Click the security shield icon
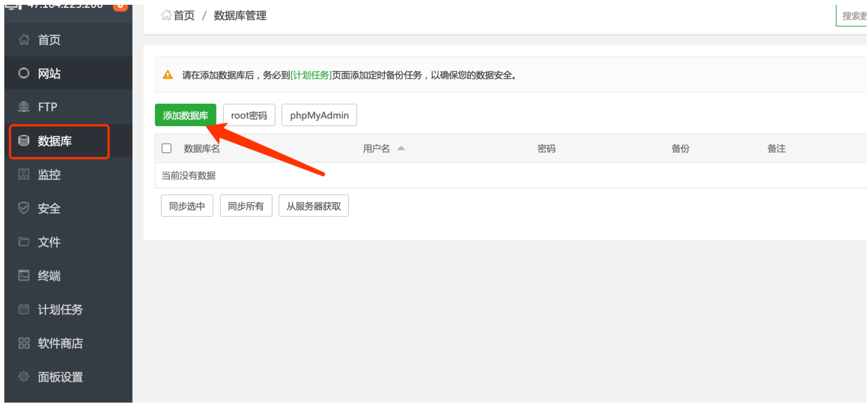 click(24, 208)
